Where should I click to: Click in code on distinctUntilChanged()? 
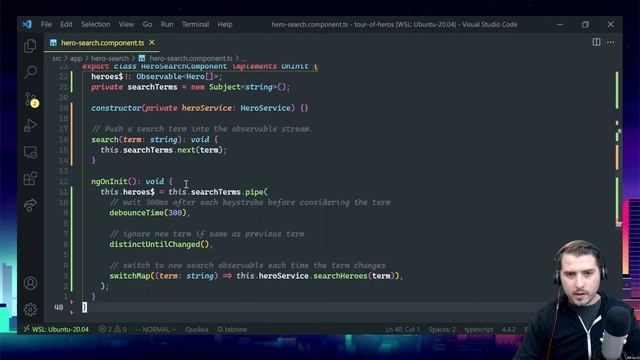(161, 244)
